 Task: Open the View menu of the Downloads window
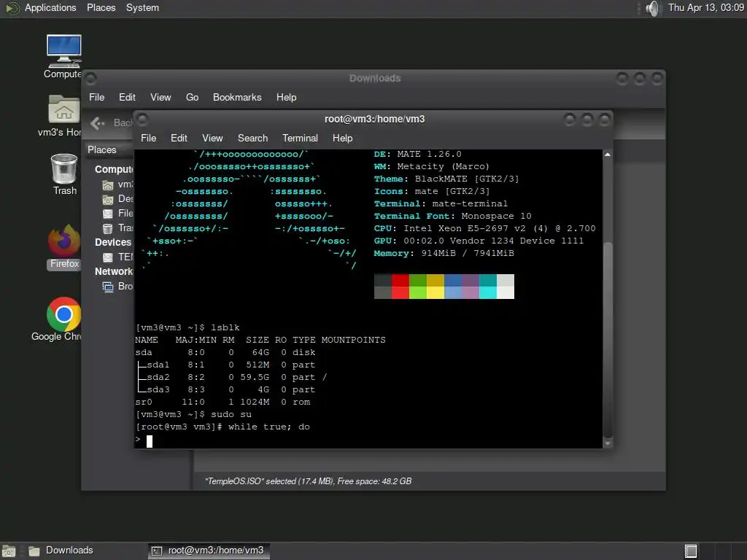click(160, 97)
